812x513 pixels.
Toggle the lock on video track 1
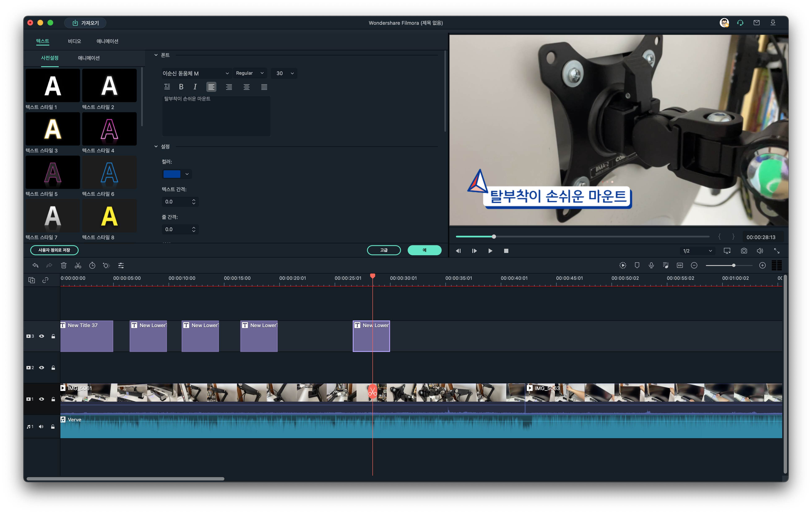[x=53, y=399]
